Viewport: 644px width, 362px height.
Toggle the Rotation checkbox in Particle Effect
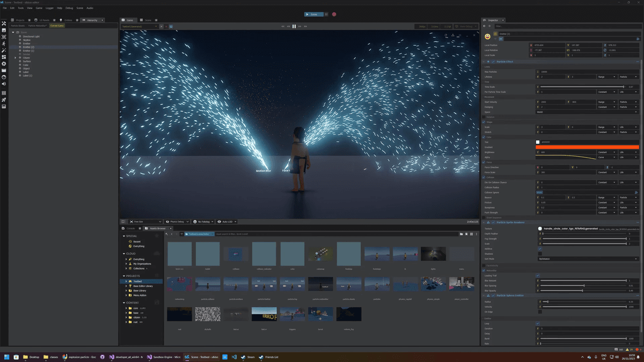(x=484, y=117)
